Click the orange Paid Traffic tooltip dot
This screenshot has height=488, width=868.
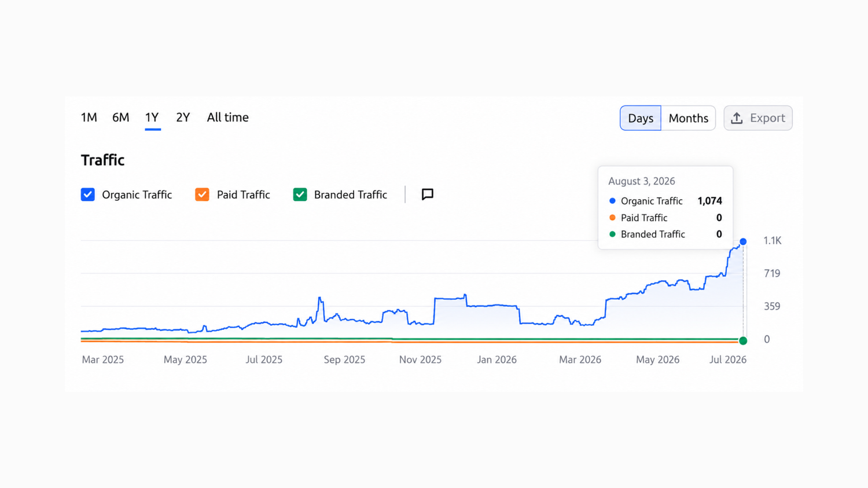pyautogui.click(x=612, y=218)
